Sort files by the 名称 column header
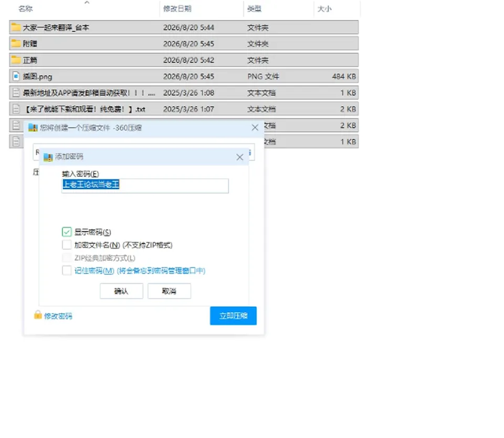 click(x=26, y=9)
